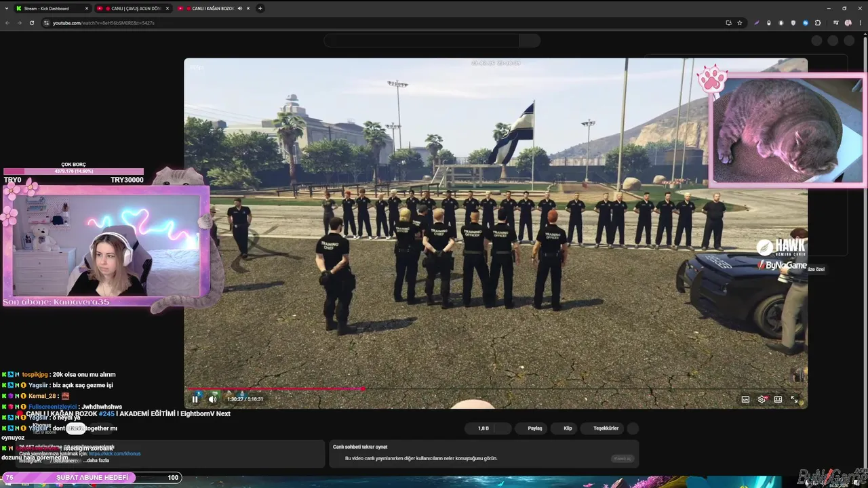Click the kick.com/khonus link in description
Viewport: 868px width, 488px height.
click(115, 453)
